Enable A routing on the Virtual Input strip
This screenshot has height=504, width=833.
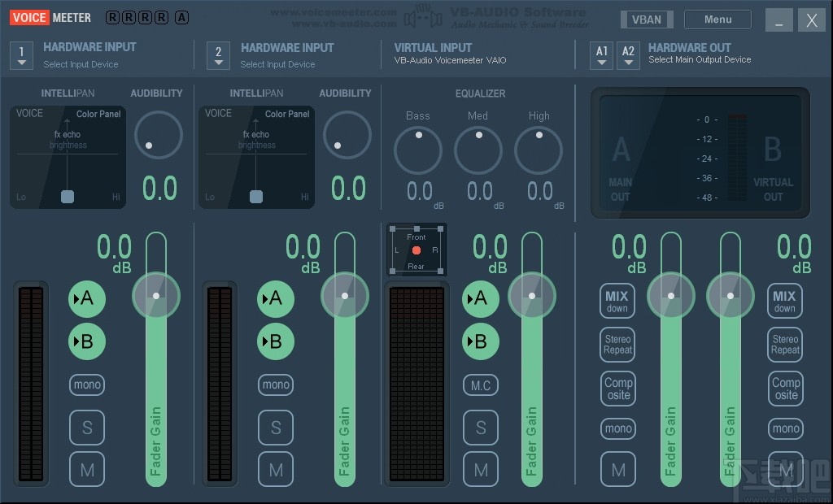[481, 299]
